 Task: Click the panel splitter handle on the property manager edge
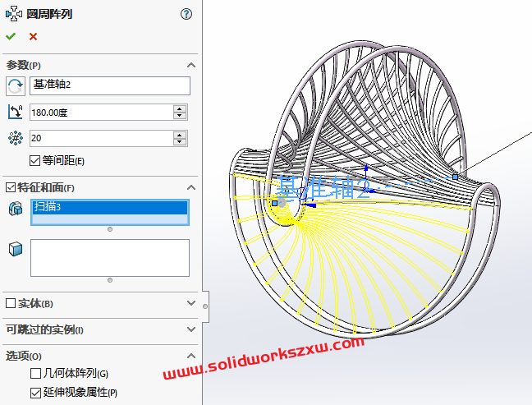click(x=205, y=306)
